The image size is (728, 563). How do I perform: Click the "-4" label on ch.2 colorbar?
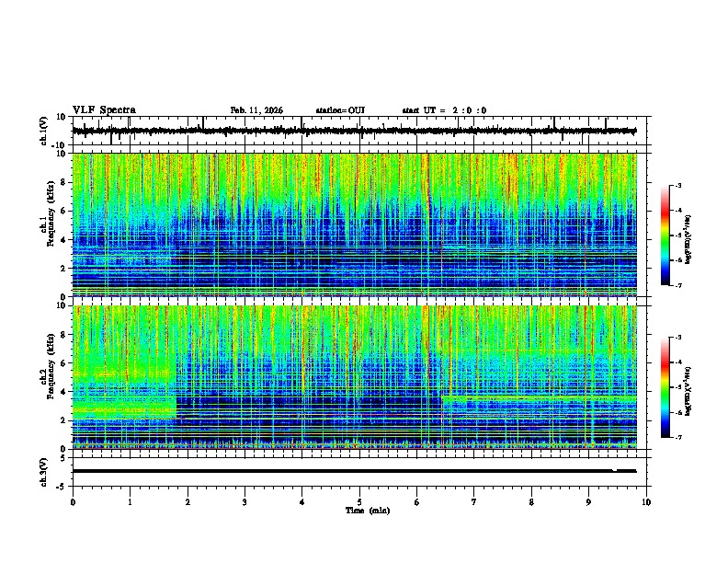point(677,362)
